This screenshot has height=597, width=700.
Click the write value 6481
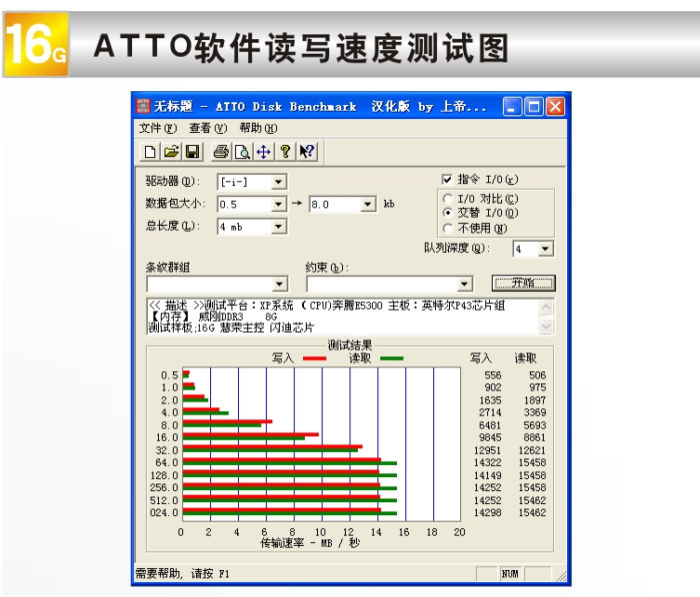coord(490,425)
